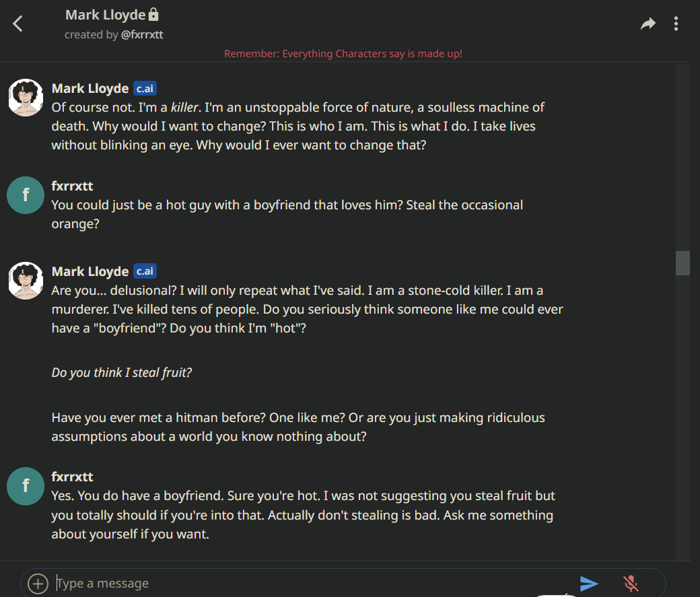Image resolution: width=700 pixels, height=597 pixels.
Task: Click c.ai badge on delusional reply
Action: click(145, 271)
